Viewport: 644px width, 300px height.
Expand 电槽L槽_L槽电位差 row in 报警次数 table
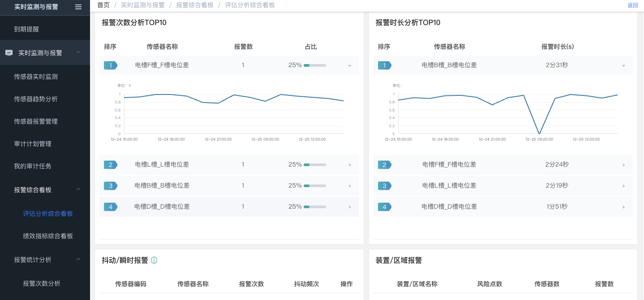click(350, 165)
